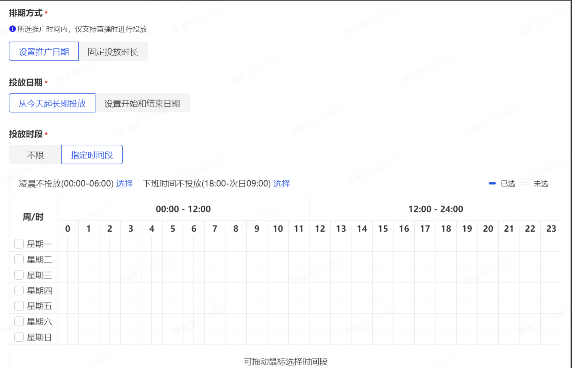Image resolution: width=572 pixels, height=368 pixels.
Task: Check the 星期五 checkbox
Action: point(19,306)
